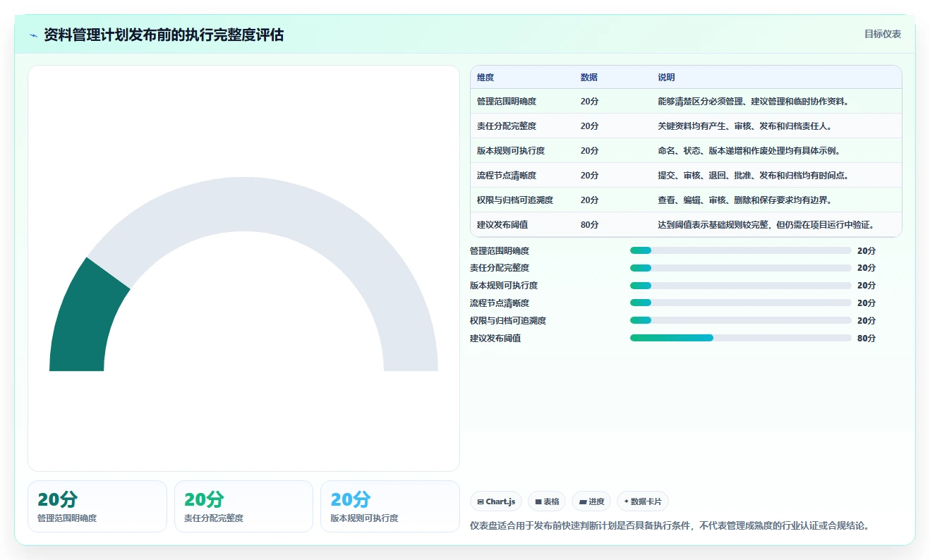Click the lightning icon beside the title
This screenshot has width=930, height=560.
pyautogui.click(x=34, y=35)
